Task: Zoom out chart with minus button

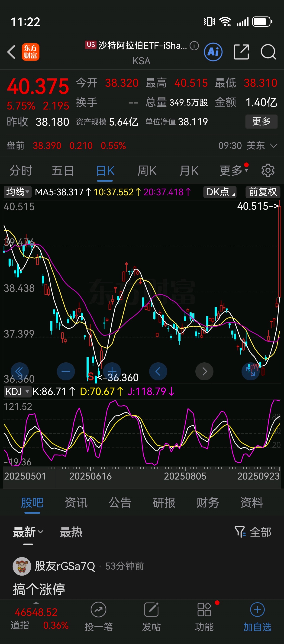Action: coord(66,371)
